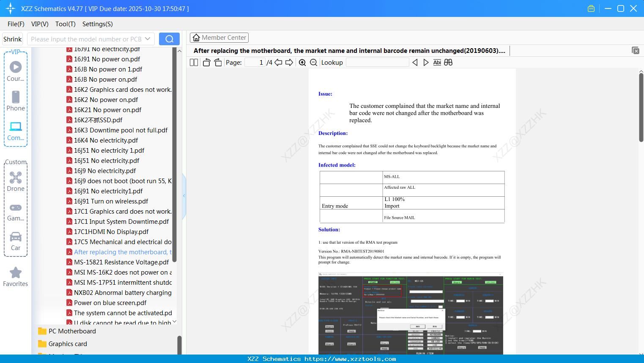The width and height of the screenshot is (644, 363).
Task: Click the yellow VIP shop icon in title bar
Action: tap(591, 8)
